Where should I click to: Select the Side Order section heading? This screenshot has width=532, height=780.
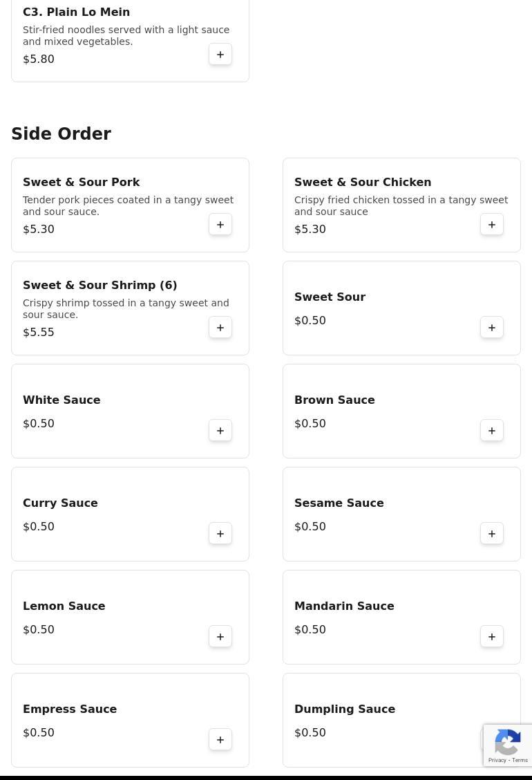(61, 133)
